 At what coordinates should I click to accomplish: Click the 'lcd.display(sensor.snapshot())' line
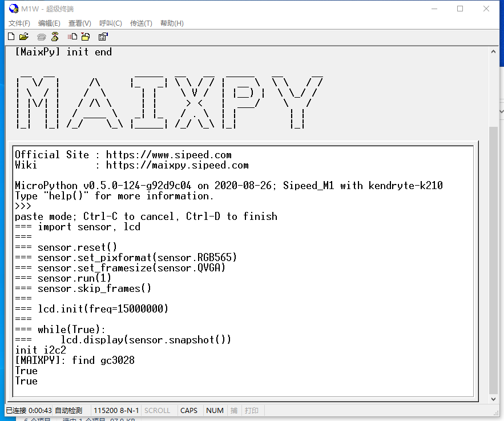point(146,340)
